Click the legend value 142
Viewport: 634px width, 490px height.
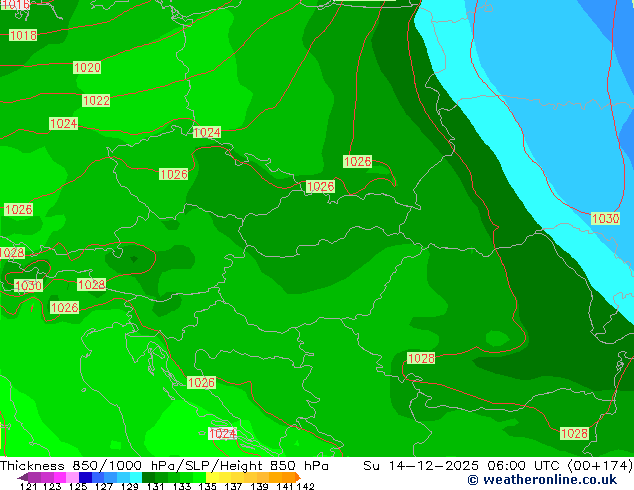305,486
